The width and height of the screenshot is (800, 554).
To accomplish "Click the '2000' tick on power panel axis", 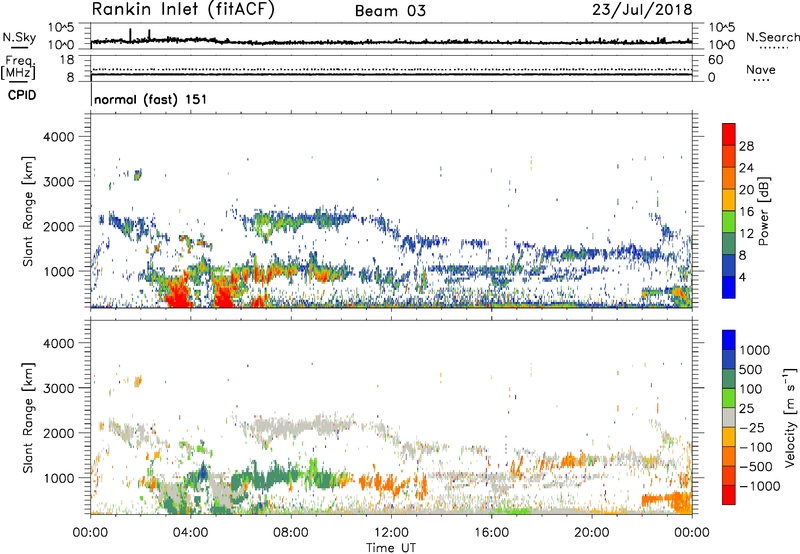I will [x=58, y=226].
